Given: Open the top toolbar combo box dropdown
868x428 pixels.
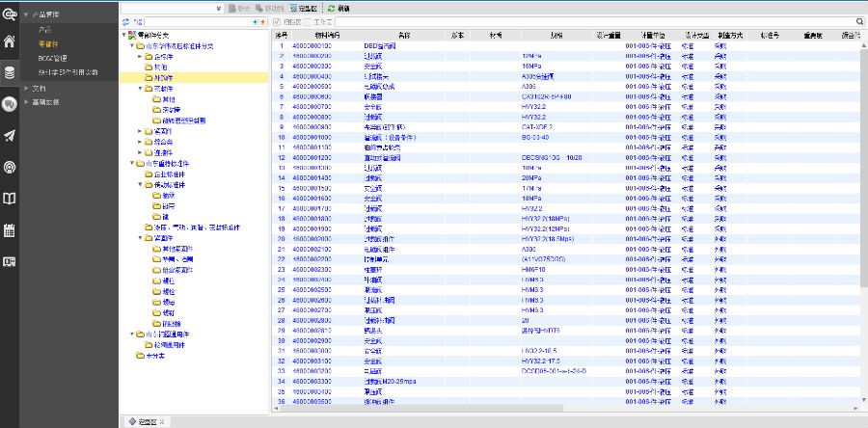Looking at the screenshot, I should point(218,7).
